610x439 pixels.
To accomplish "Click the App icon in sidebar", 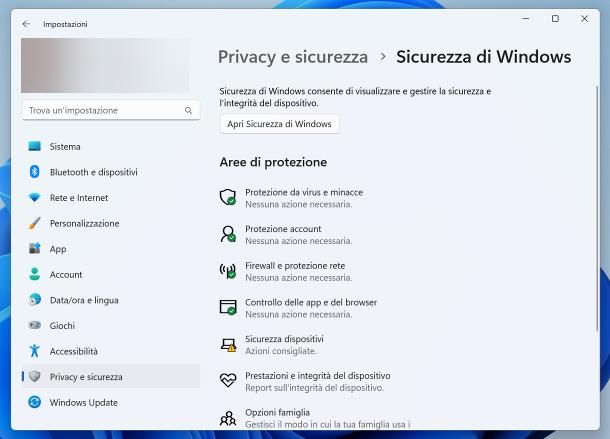I will point(35,248).
